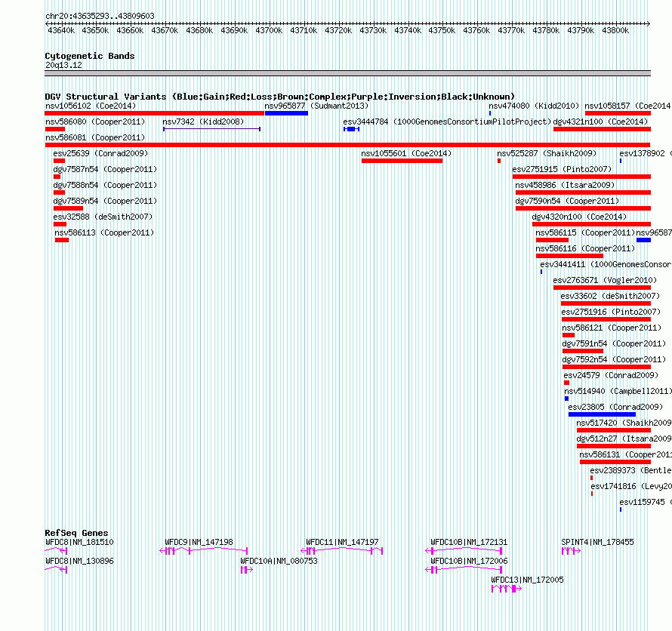Viewport: 672px width, 631px height.
Task: Click the WFDC11|NM_147197 gene label
Action: pos(342,543)
